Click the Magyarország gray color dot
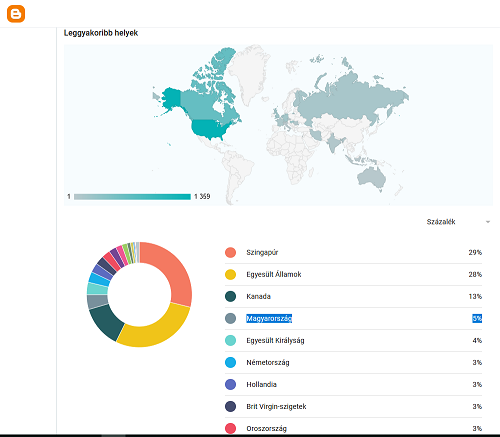This screenshot has width=500, height=437. coord(230,318)
